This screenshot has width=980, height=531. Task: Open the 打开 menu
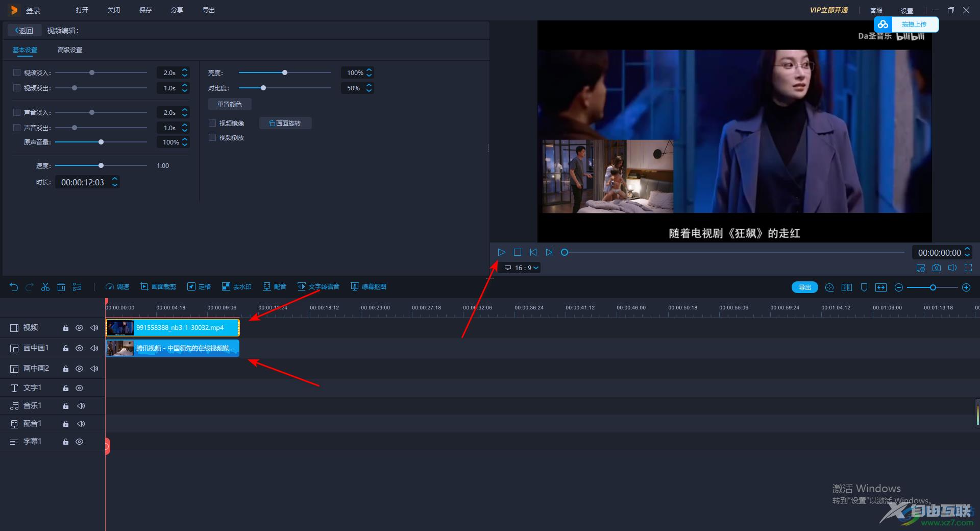click(x=82, y=10)
